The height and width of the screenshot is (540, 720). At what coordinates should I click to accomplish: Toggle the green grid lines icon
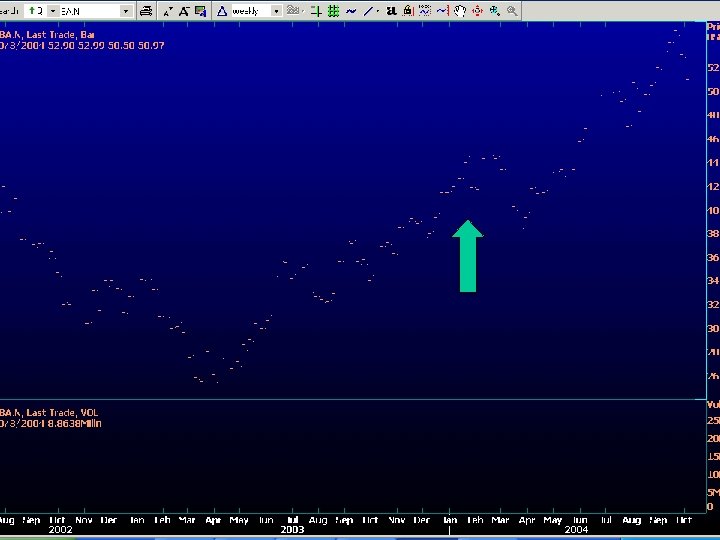pos(333,11)
